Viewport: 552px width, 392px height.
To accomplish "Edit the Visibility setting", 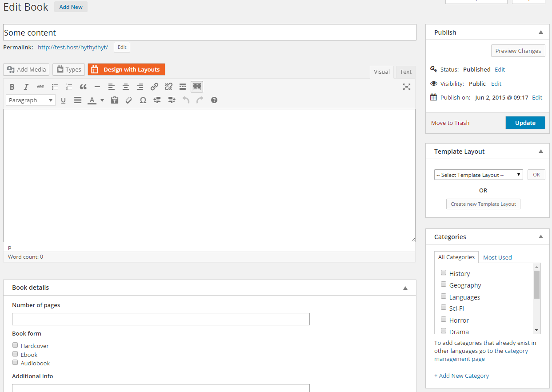I will click(496, 84).
